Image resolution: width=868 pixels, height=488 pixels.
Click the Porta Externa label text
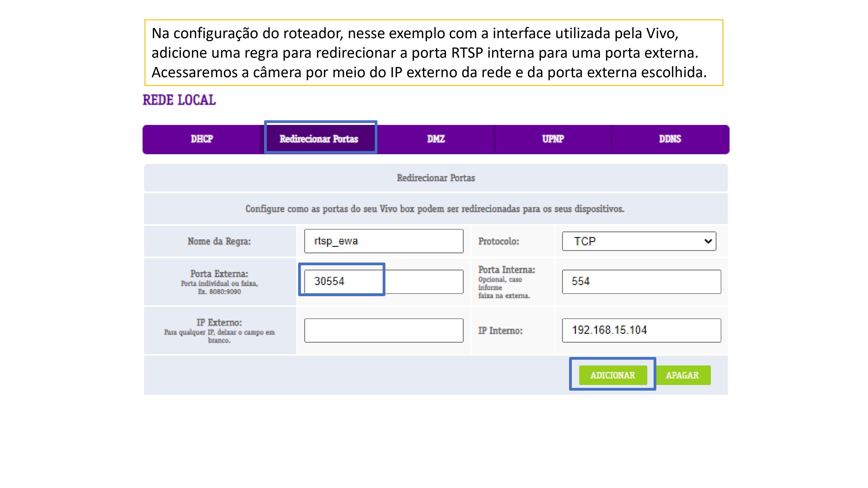pyautogui.click(x=219, y=273)
